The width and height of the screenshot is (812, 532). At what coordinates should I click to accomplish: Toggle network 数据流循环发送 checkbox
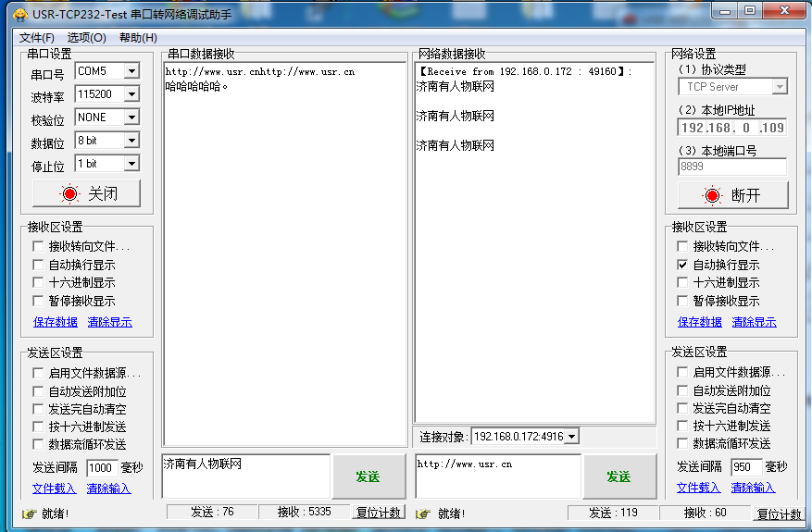[x=682, y=443]
